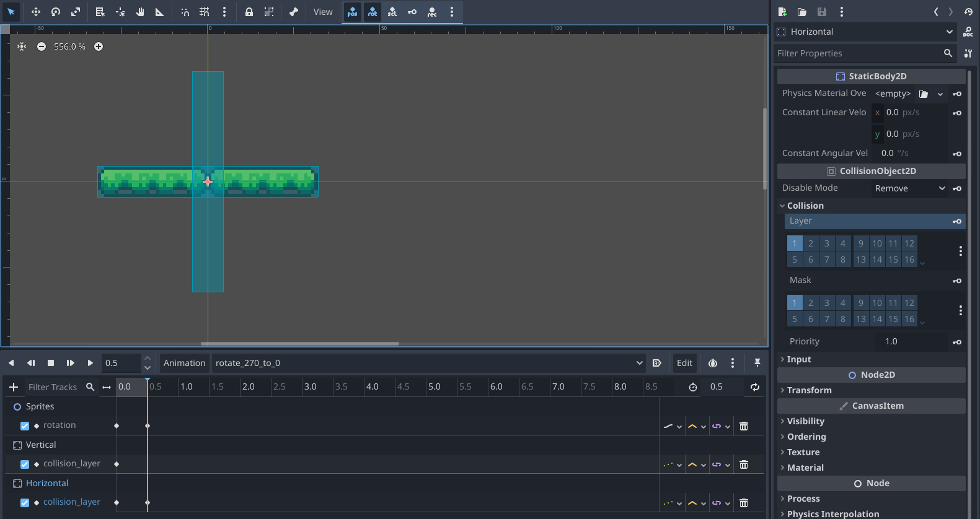This screenshot has width=980, height=519.
Task: Disable the Sprites rotation track checkbox
Action: [x=25, y=426]
